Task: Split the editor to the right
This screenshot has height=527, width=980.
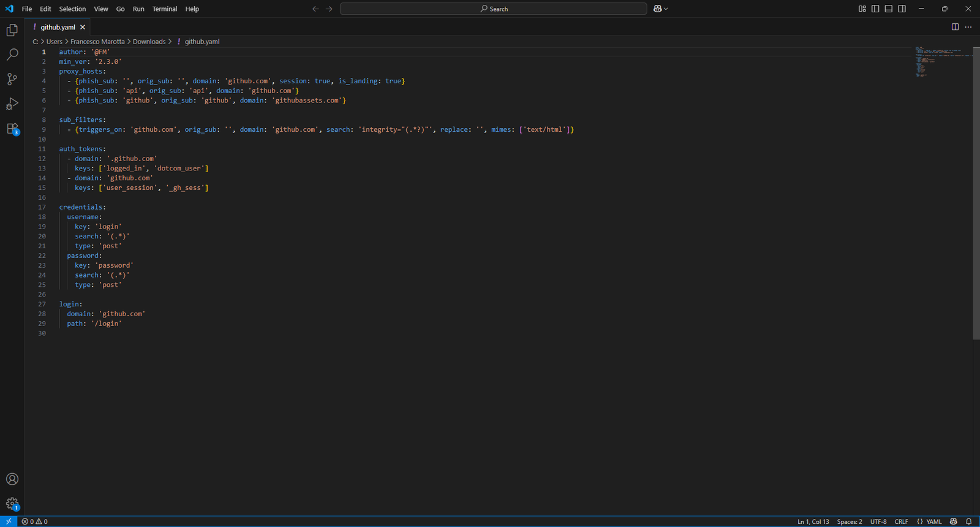Action: [x=955, y=27]
